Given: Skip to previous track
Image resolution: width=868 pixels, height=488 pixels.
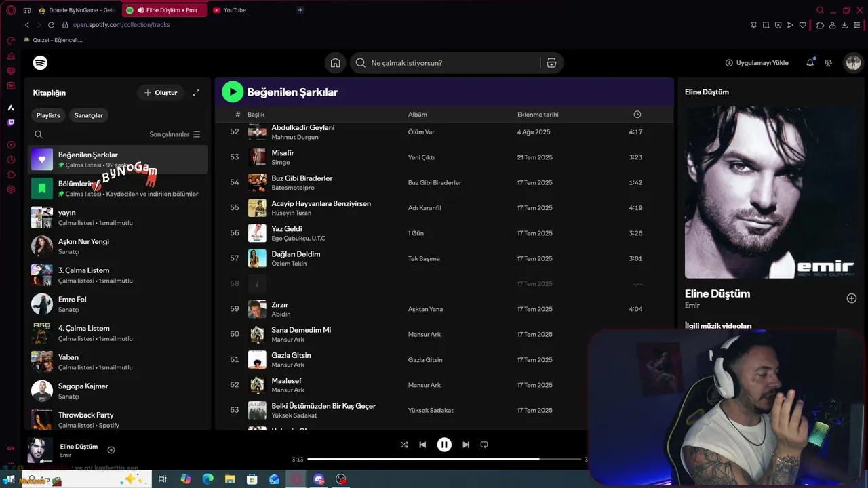Looking at the screenshot, I should 422,445.
